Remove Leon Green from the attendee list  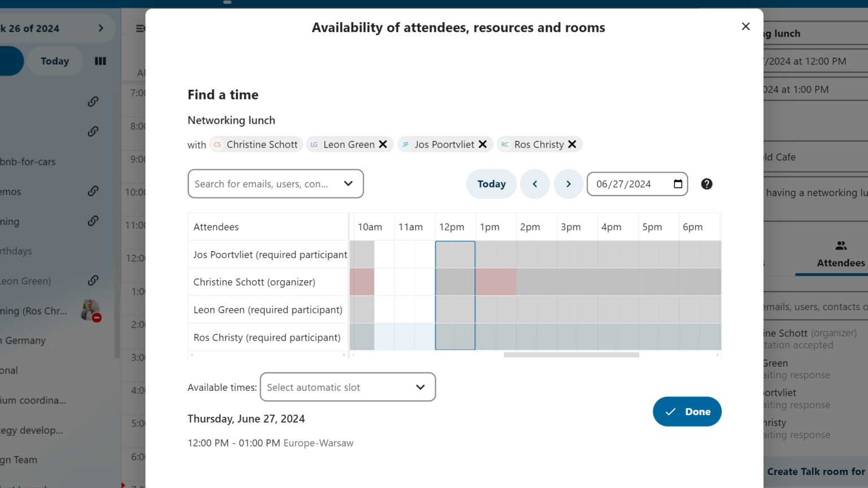click(x=384, y=144)
